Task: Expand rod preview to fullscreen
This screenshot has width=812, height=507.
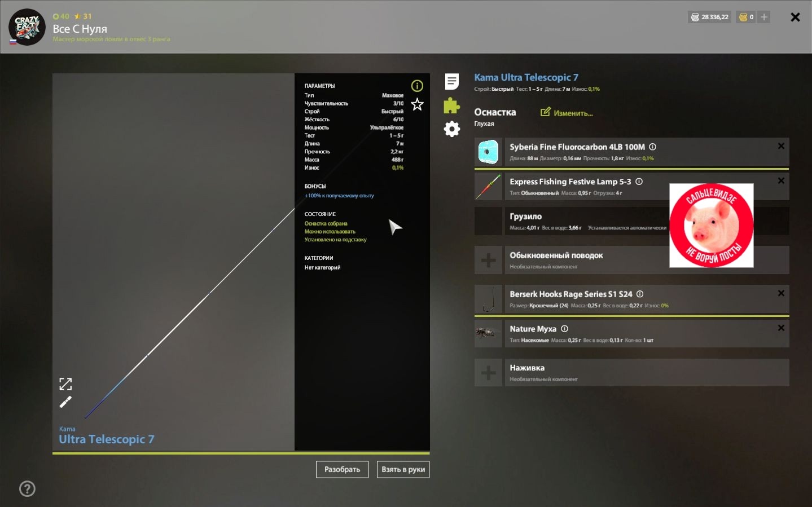Action: pyautogui.click(x=65, y=384)
